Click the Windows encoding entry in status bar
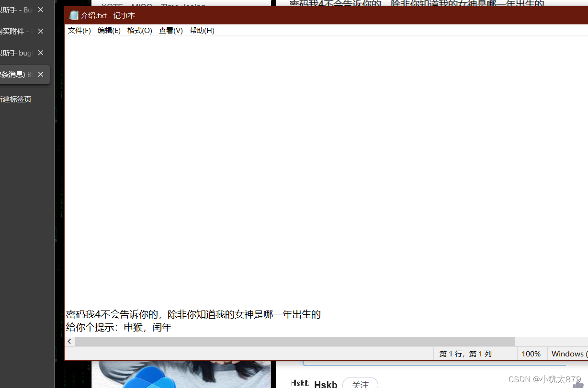Screen dimensions: 588x388 pyautogui.click(x=569, y=354)
